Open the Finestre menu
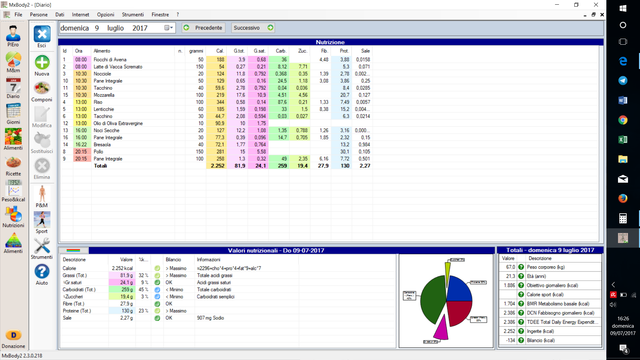 (160, 14)
